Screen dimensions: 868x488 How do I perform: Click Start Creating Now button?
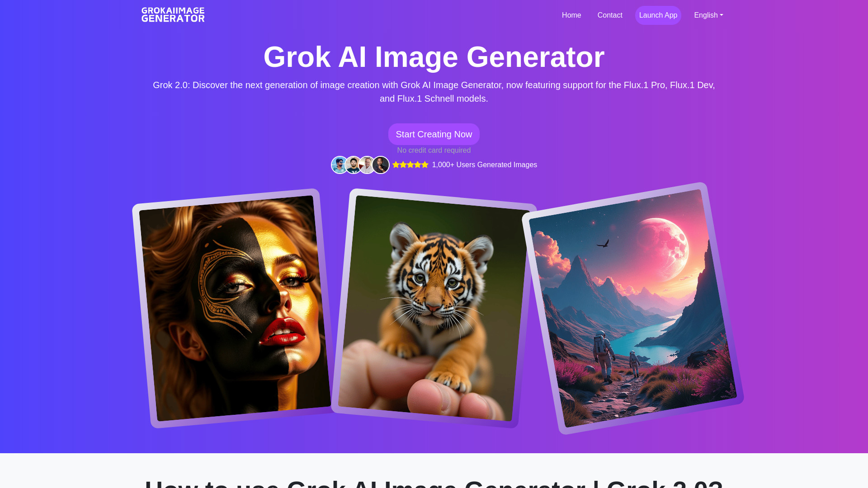[x=434, y=134]
